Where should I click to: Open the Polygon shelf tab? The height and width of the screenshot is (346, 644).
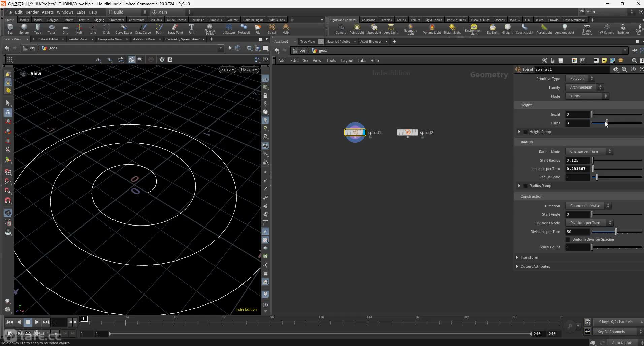click(53, 20)
